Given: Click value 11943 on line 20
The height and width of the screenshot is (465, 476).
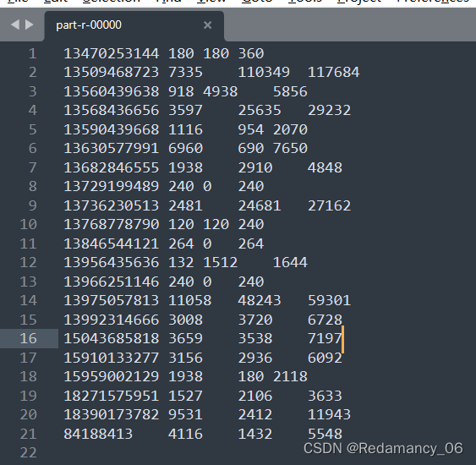Looking at the screenshot, I should click(330, 414).
